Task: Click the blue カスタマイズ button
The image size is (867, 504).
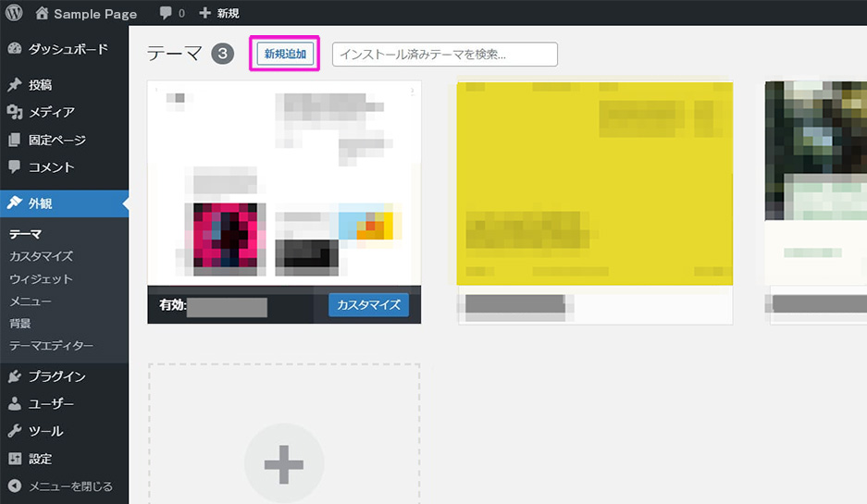Action: coord(368,305)
